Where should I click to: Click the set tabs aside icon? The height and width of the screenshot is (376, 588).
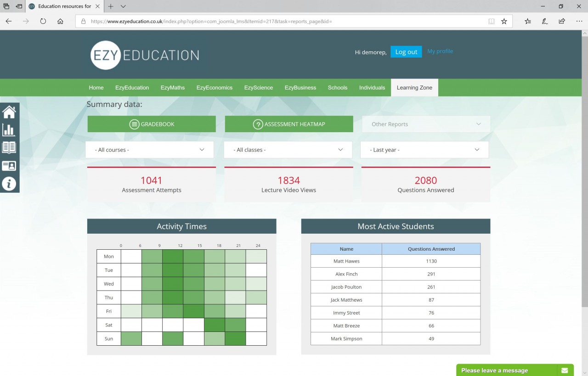[19, 6]
